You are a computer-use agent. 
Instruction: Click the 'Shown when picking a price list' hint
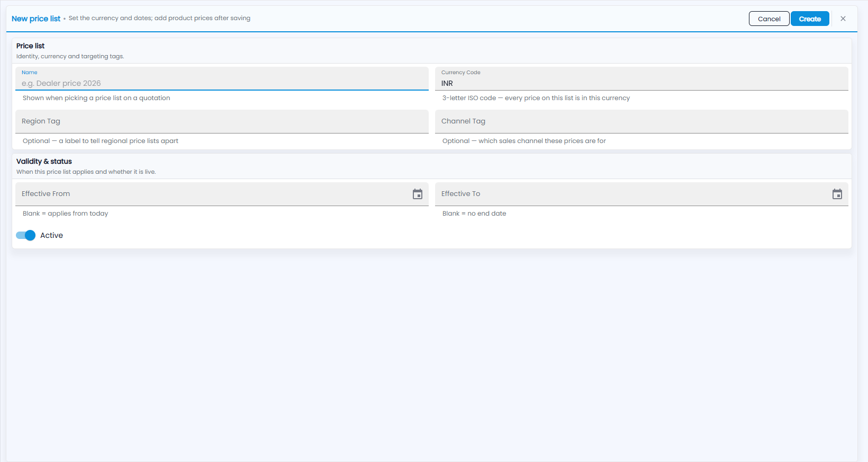pyautogui.click(x=96, y=98)
